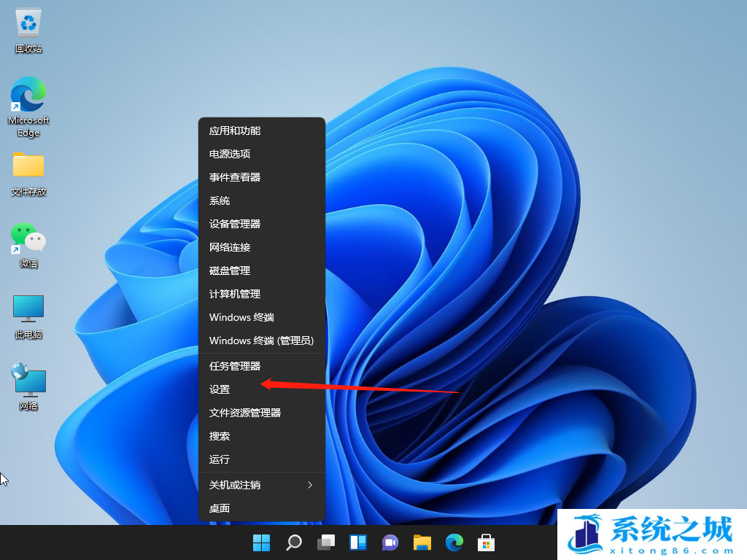The width and height of the screenshot is (747, 560).
Task: Launch Windows 终端 (管理员) from the menu
Action: [x=261, y=341]
